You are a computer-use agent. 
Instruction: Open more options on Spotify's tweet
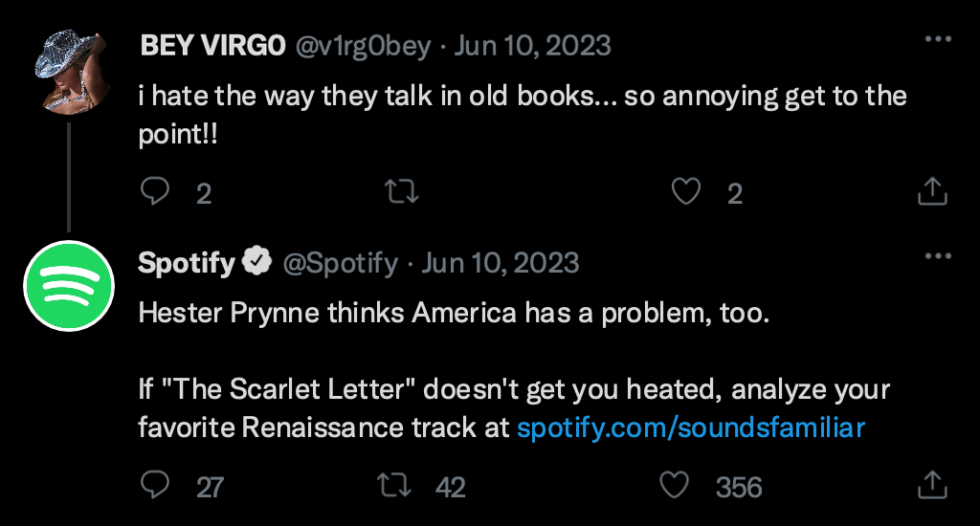(x=938, y=255)
